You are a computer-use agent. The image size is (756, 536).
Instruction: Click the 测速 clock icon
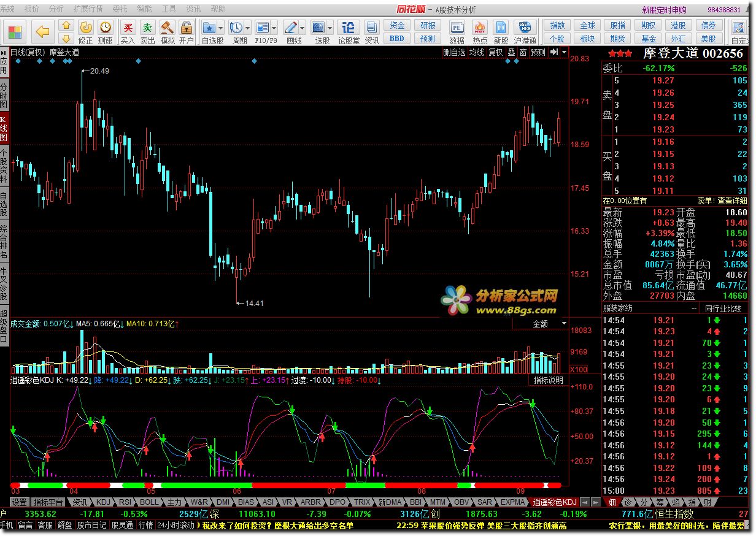coord(106,27)
